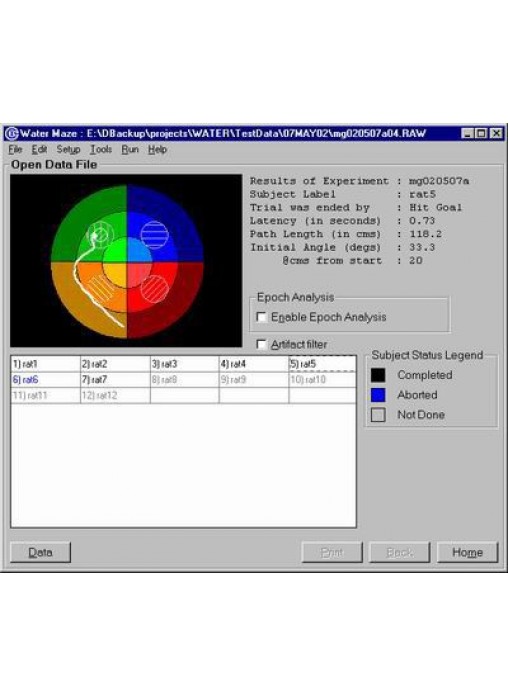Screen dimensions: 508x696
Task: Click the Data button
Action: point(40,553)
